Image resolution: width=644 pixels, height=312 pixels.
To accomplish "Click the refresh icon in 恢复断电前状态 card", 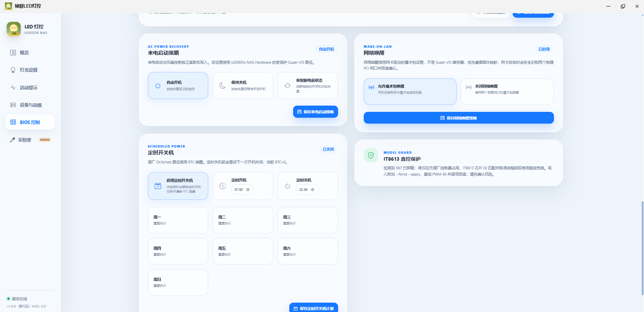I will tap(288, 86).
